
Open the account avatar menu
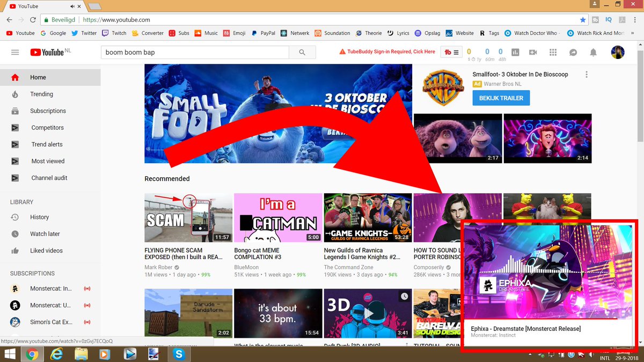[x=618, y=52]
